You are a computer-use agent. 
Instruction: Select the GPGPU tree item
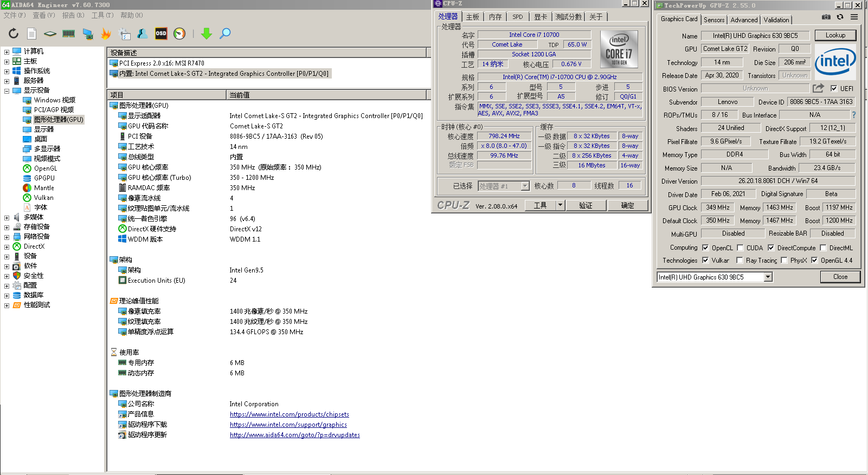(x=44, y=178)
